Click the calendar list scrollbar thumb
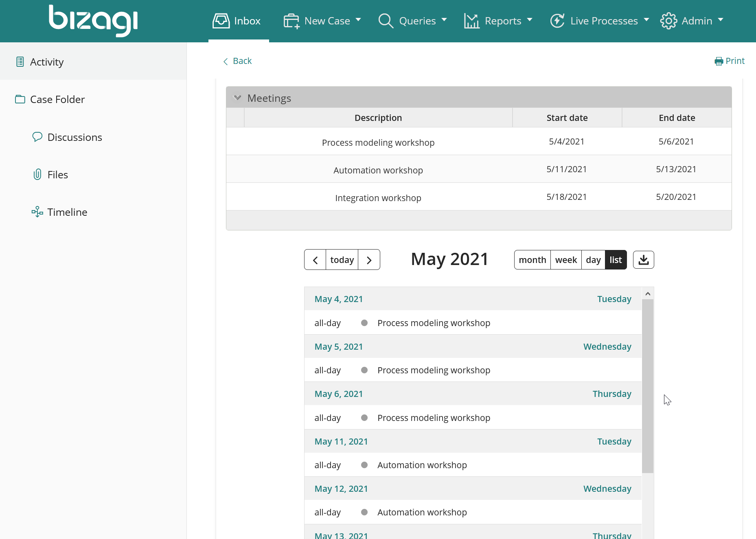The height and width of the screenshot is (539, 756). (648, 386)
